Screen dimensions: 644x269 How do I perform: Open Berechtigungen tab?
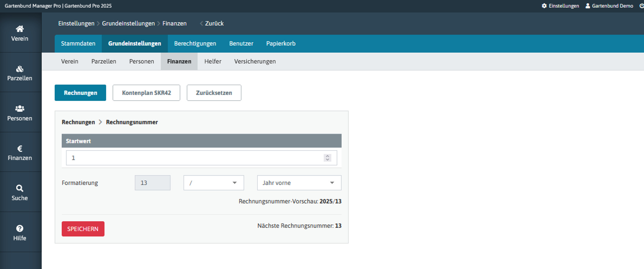(x=195, y=44)
